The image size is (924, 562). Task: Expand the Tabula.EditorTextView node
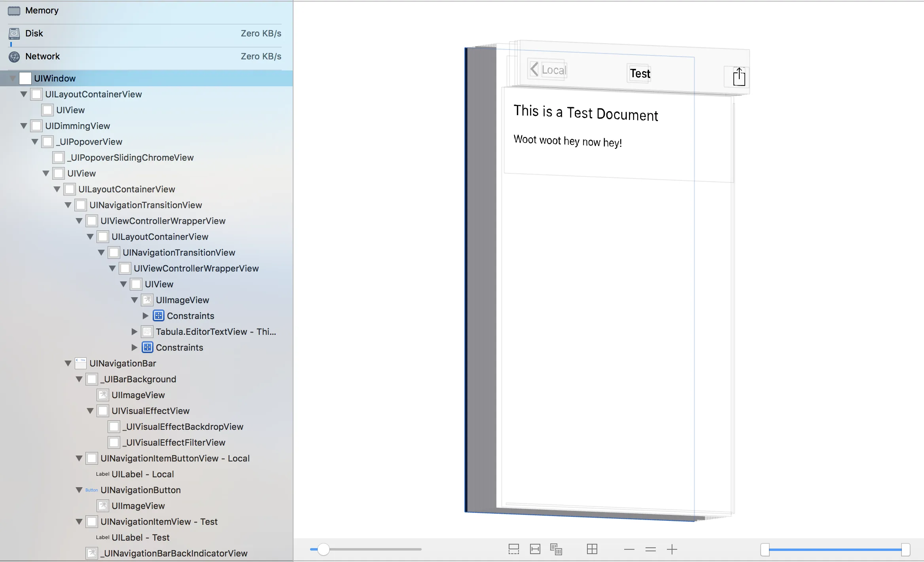134,332
